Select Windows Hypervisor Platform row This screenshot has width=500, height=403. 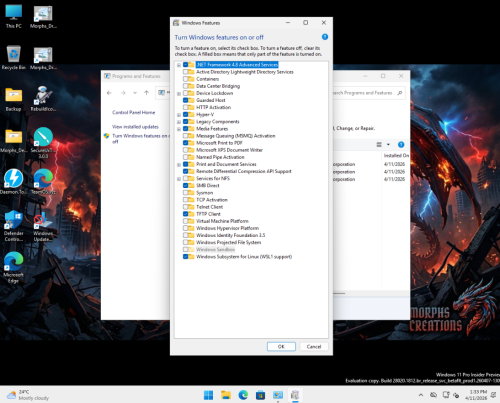coord(227,228)
